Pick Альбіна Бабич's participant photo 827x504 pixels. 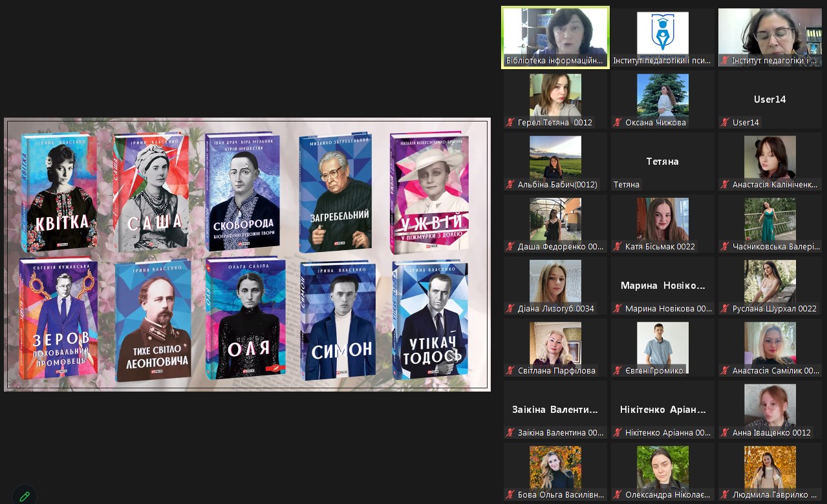click(555, 157)
